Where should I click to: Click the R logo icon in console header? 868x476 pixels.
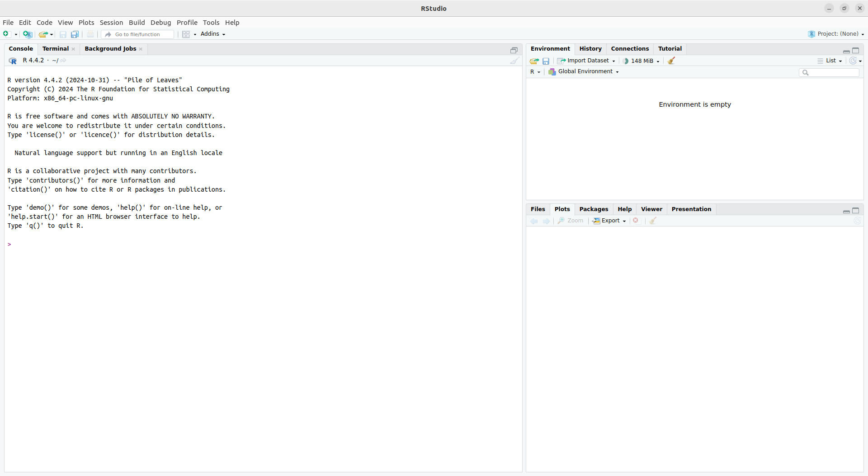[x=13, y=61]
